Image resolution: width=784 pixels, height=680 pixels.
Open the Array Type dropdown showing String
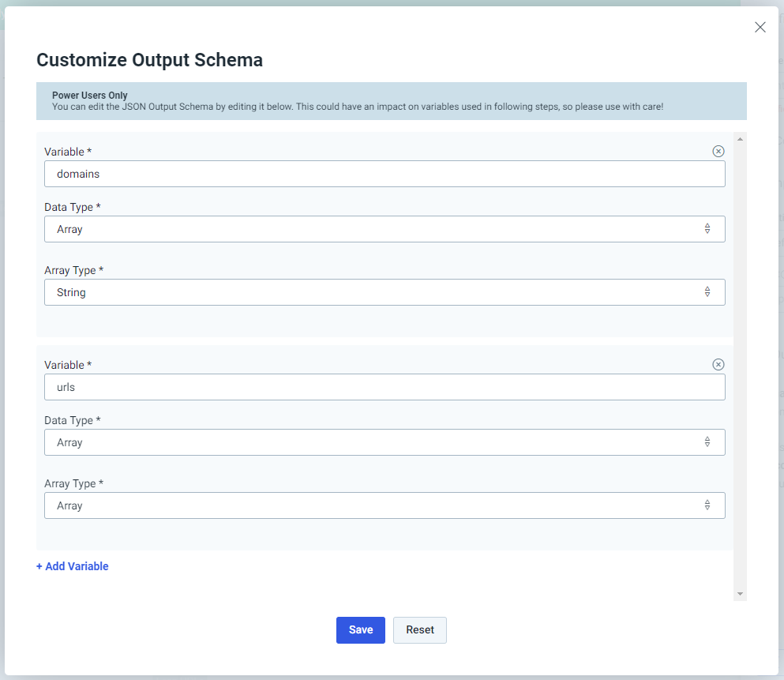tap(384, 292)
